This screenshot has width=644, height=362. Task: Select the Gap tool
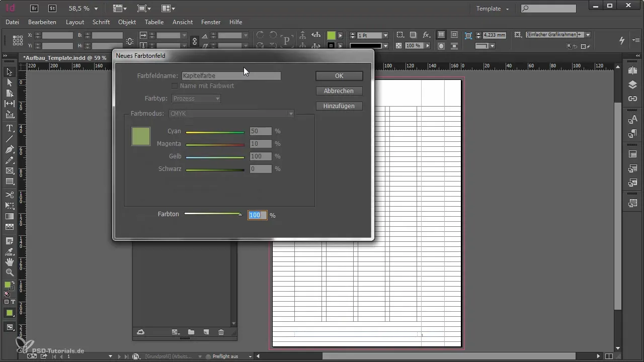point(9,104)
